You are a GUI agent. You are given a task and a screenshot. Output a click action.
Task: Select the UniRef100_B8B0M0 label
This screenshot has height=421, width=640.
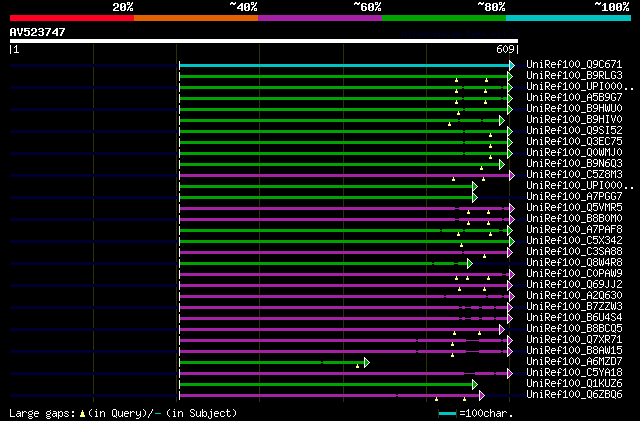click(574, 219)
